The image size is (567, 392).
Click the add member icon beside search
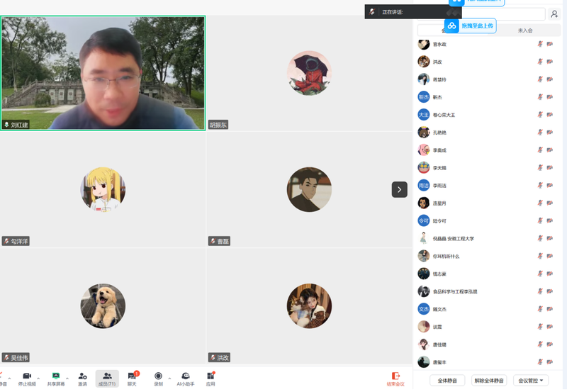click(x=554, y=14)
